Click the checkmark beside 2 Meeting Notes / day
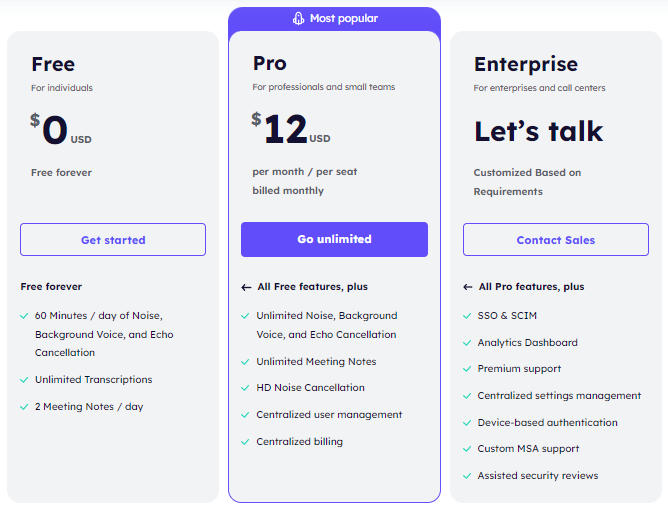The image size is (668, 511). (x=24, y=407)
